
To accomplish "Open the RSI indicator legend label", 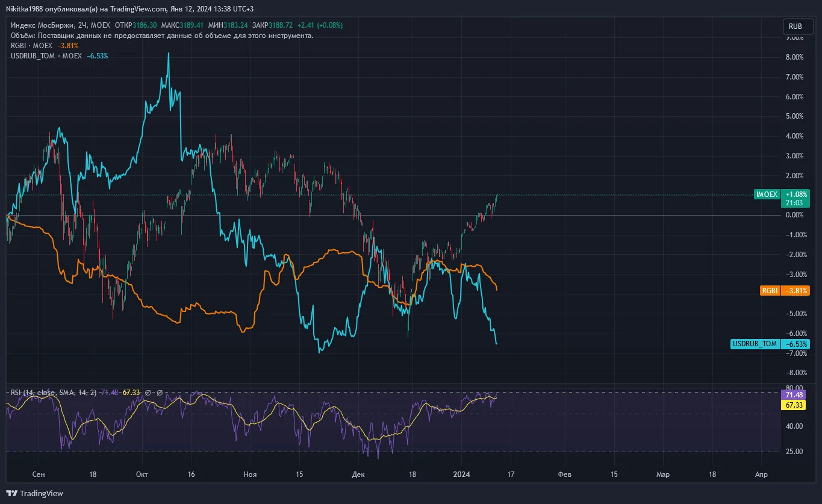I will pos(52,393).
